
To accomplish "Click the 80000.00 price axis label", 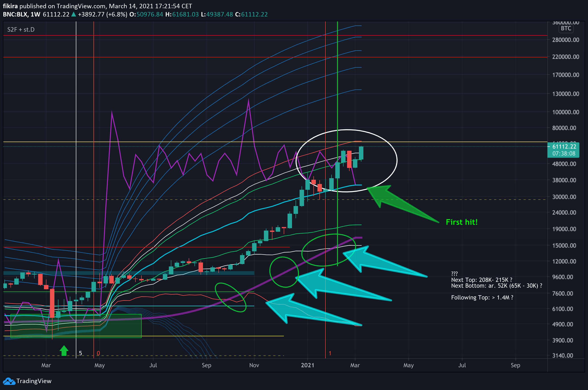I will pos(564,128).
